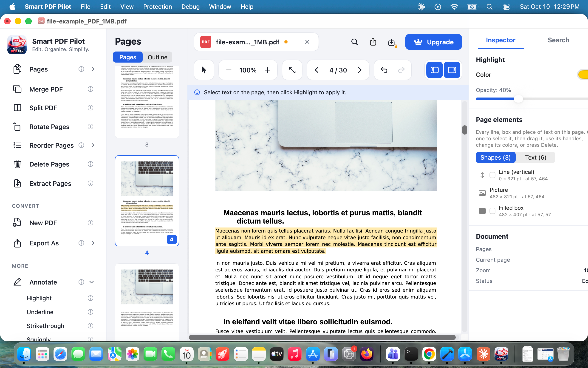Switch to the Search tab
588x368 pixels.
[558, 40]
